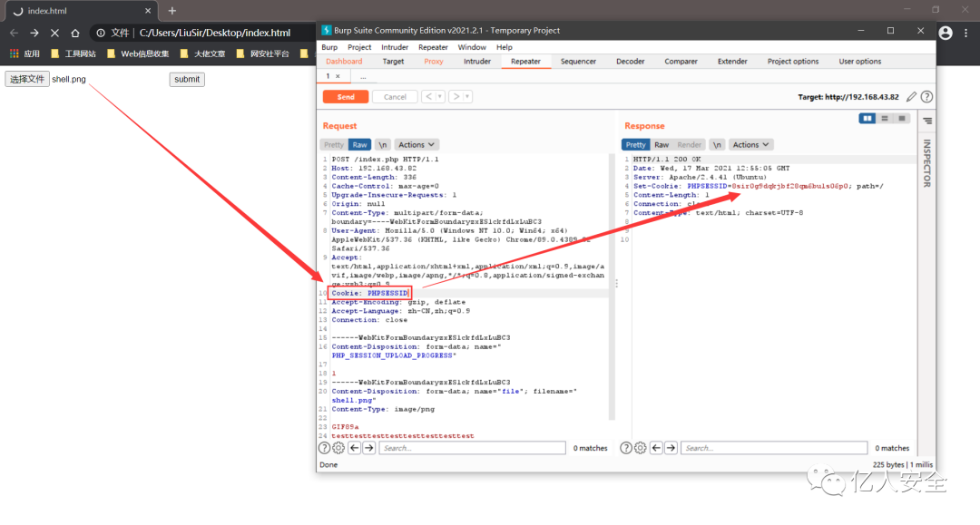The width and height of the screenshot is (980, 525).
Task: Click Response search help icon
Action: click(625, 448)
